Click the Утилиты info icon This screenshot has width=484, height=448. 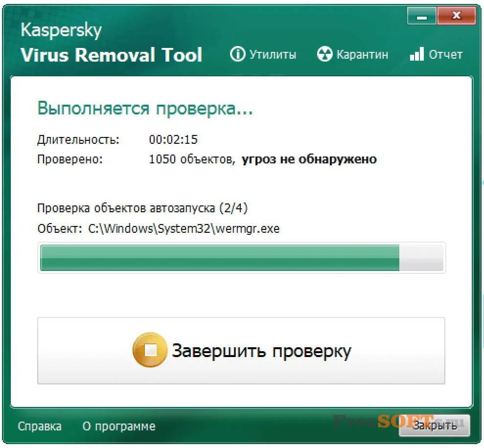237,54
